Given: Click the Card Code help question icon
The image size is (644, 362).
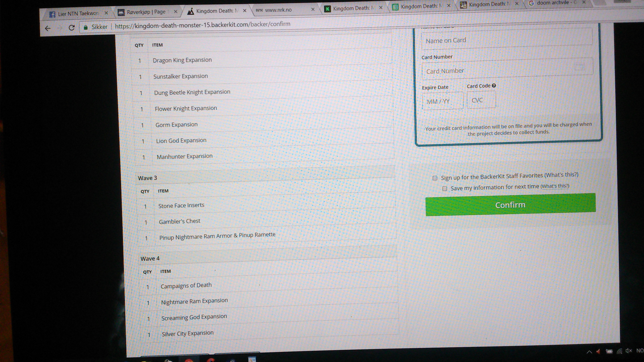Looking at the screenshot, I should [494, 86].
